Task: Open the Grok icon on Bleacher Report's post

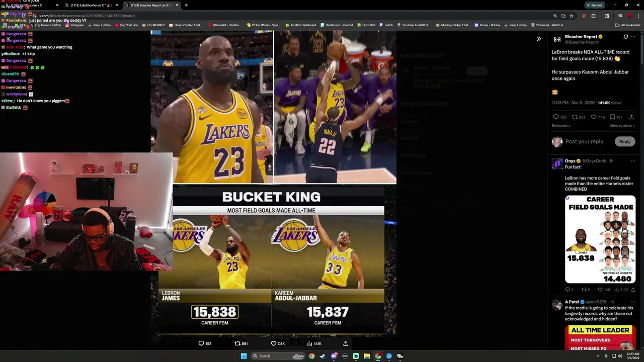Action: [625, 37]
